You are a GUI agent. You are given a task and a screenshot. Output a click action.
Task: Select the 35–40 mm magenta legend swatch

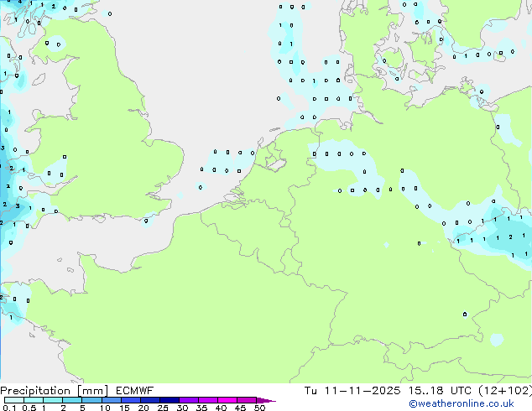[x=208, y=400]
